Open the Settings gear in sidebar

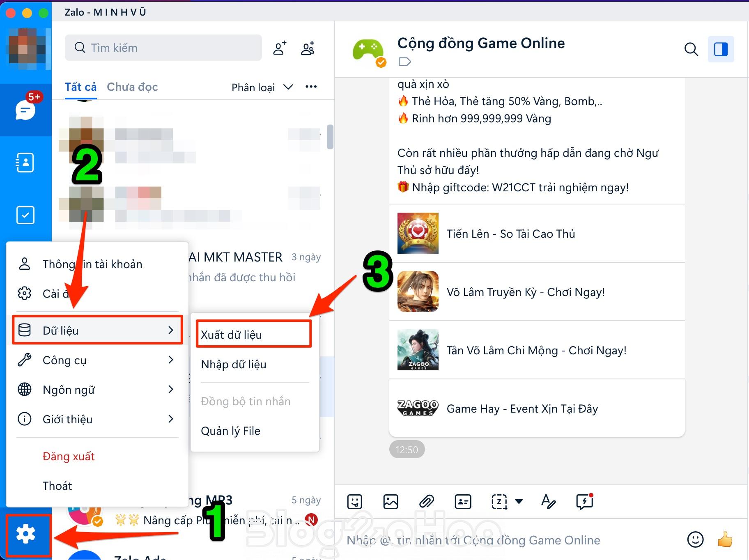[26, 534]
